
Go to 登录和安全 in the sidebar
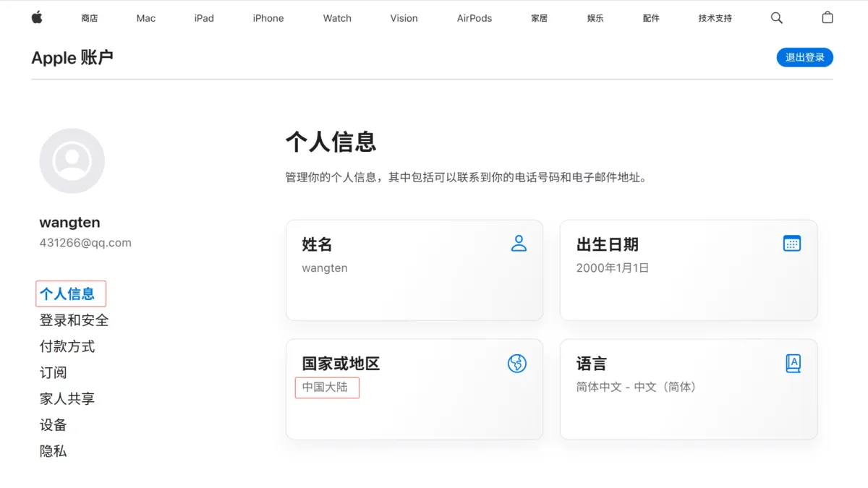(74, 320)
